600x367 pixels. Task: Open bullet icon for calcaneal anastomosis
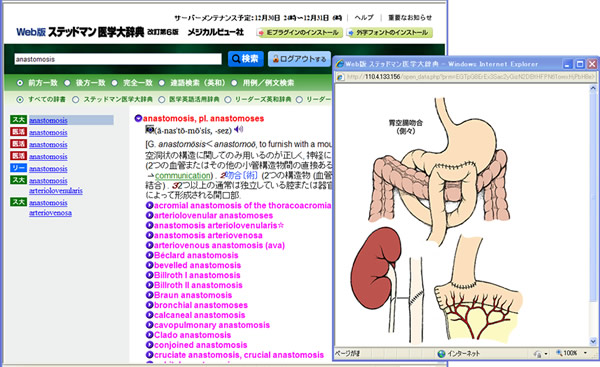[x=150, y=315]
